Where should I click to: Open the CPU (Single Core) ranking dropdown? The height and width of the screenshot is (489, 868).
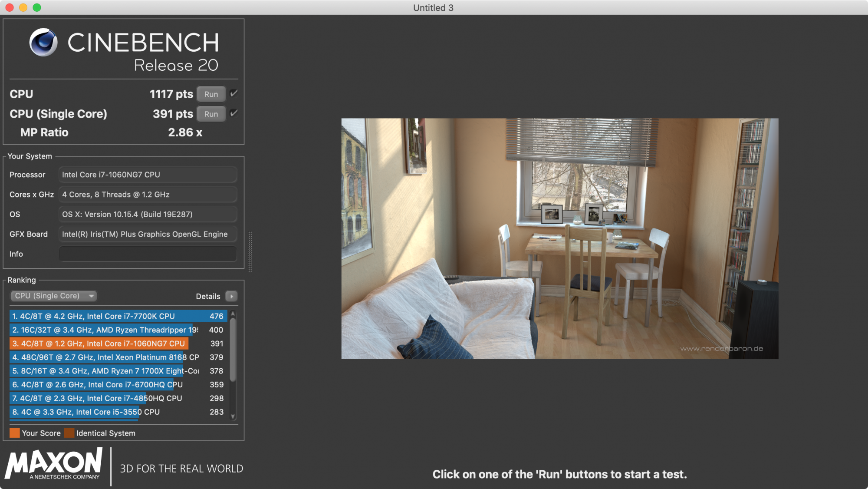pyautogui.click(x=53, y=296)
